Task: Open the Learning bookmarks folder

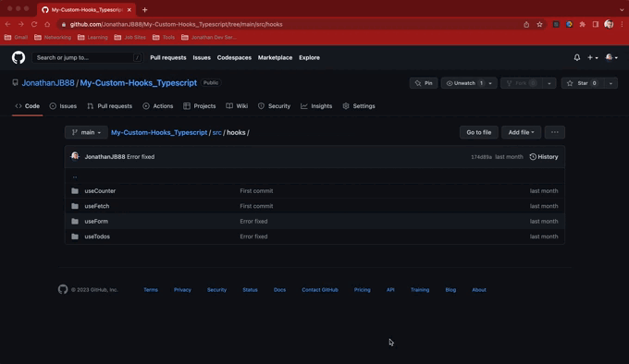Action: click(x=92, y=37)
